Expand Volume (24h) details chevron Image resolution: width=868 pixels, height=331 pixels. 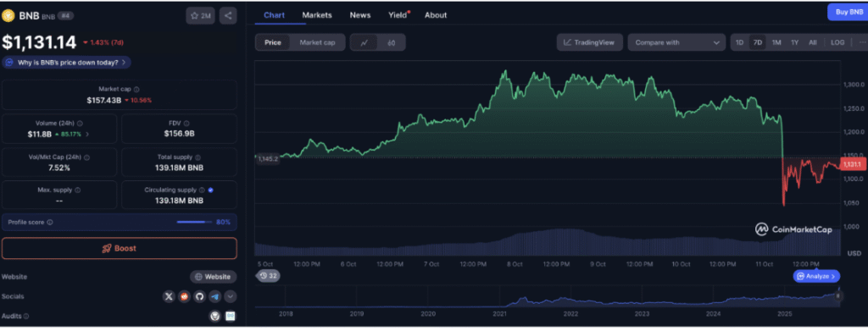pyautogui.click(x=87, y=134)
